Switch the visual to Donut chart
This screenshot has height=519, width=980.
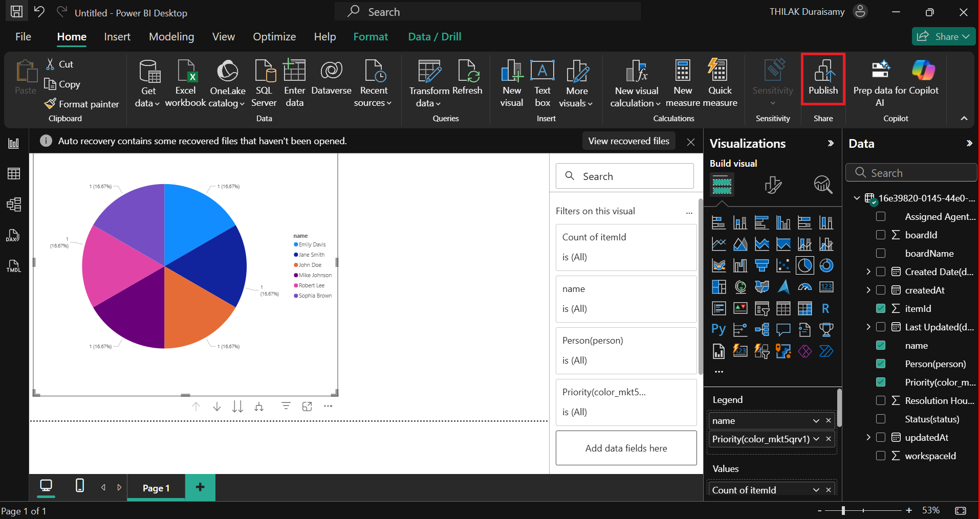click(826, 265)
